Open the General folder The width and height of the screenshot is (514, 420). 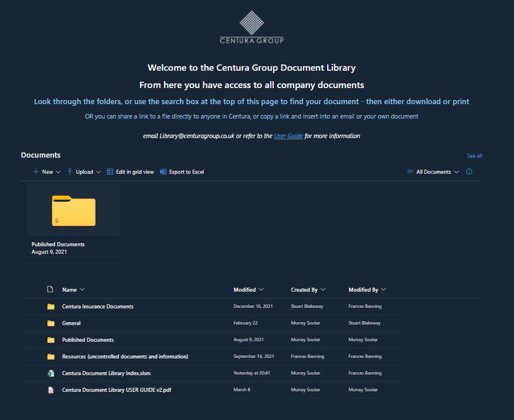point(71,323)
